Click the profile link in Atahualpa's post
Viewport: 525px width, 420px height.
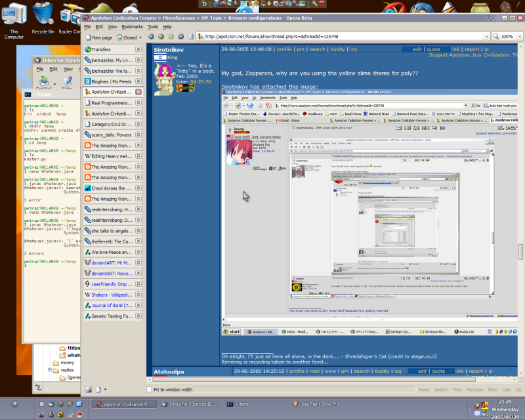297,371
